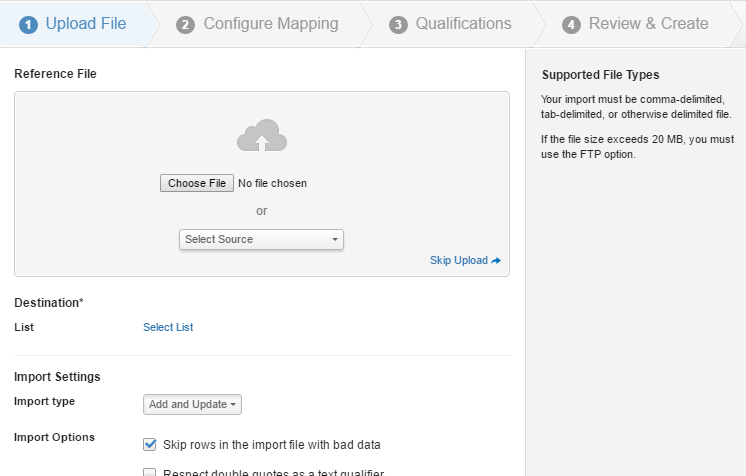The image size is (746, 476).
Task: Click the step 3 number badge
Action: pos(398,25)
